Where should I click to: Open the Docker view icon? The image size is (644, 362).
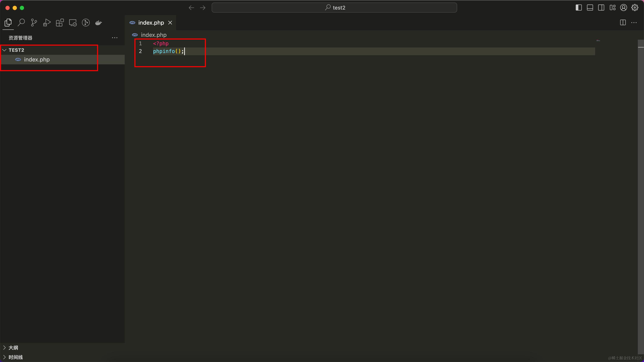[x=99, y=23]
